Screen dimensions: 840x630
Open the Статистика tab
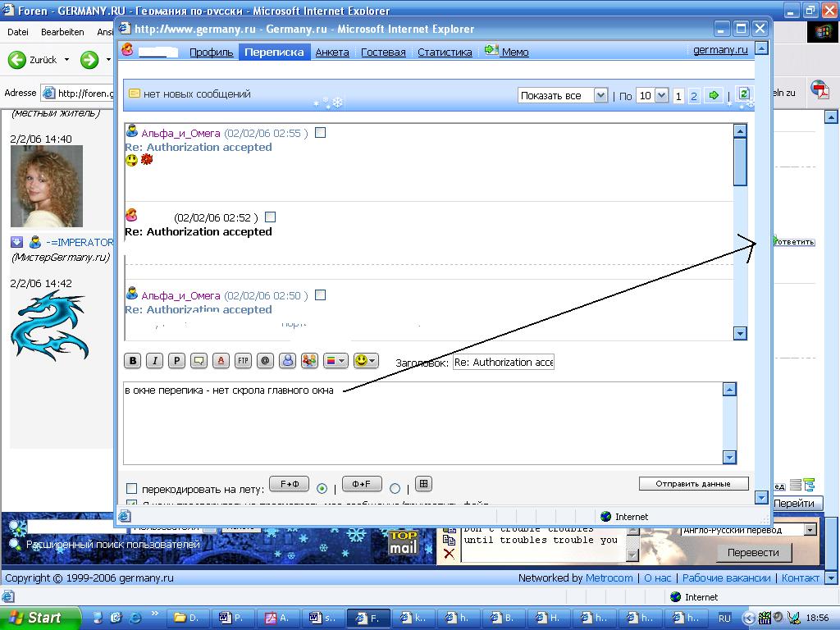(445, 52)
